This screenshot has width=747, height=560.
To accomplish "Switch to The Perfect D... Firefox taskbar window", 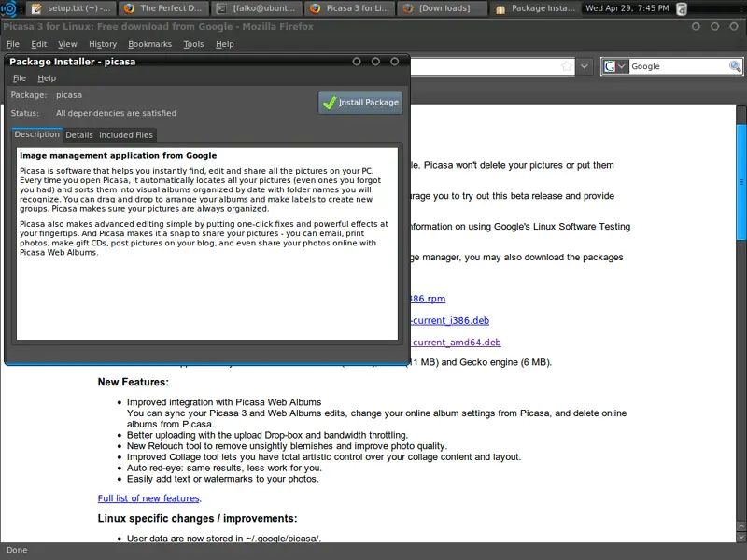I will 163,8.
